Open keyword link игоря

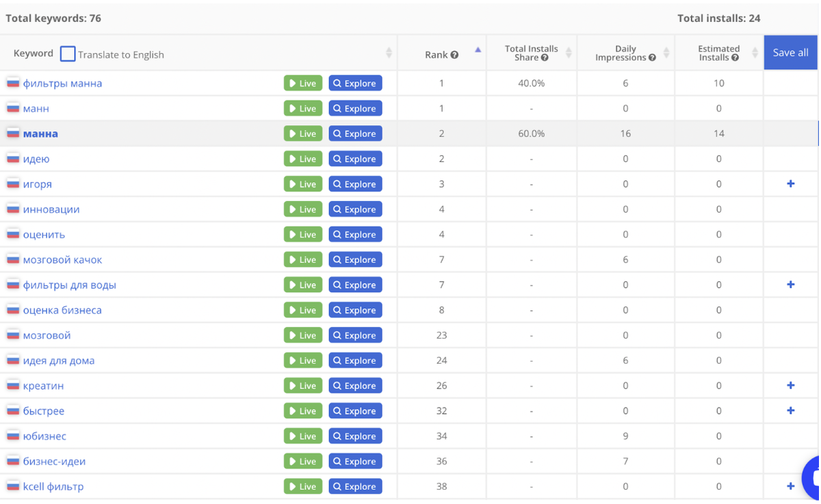point(37,184)
